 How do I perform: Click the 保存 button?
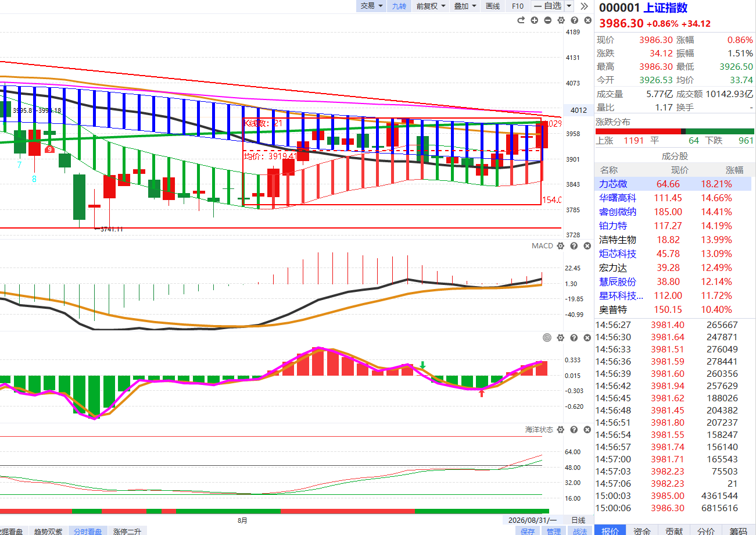528,531
